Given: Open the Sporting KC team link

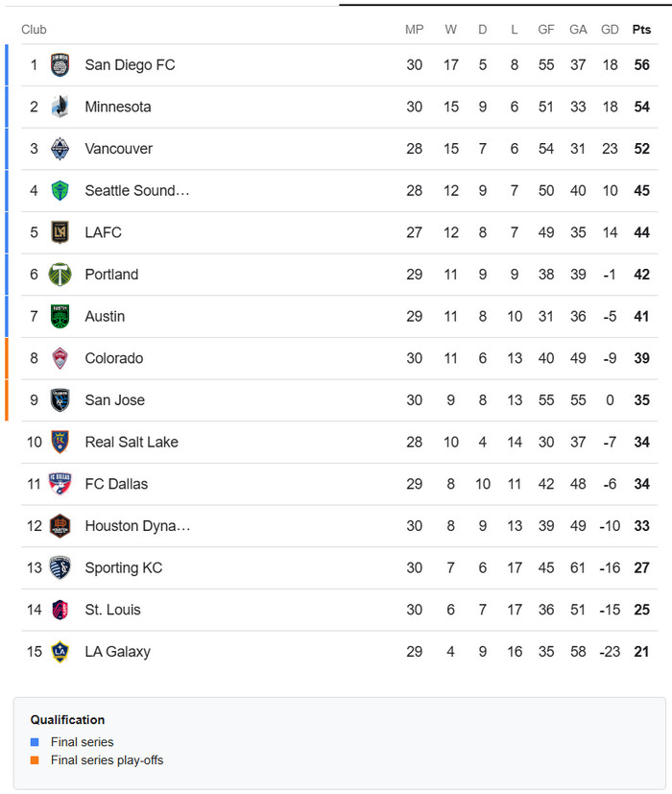Looking at the screenshot, I should [123, 567].
